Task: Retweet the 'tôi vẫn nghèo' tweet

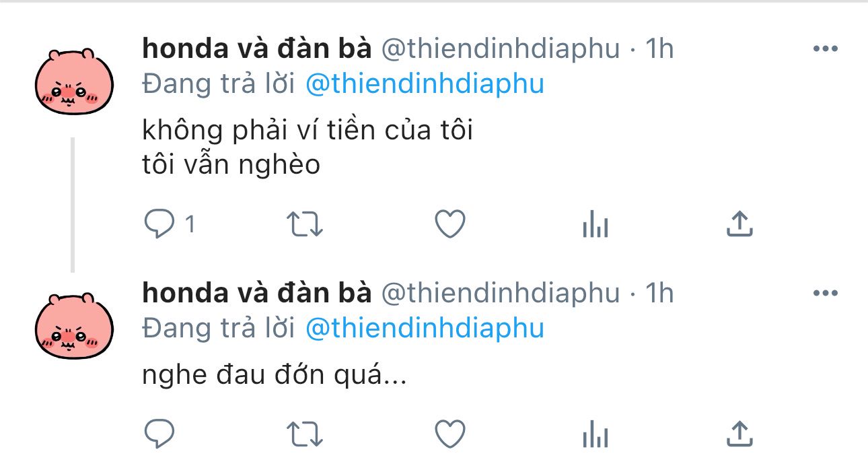Action: 305,224
